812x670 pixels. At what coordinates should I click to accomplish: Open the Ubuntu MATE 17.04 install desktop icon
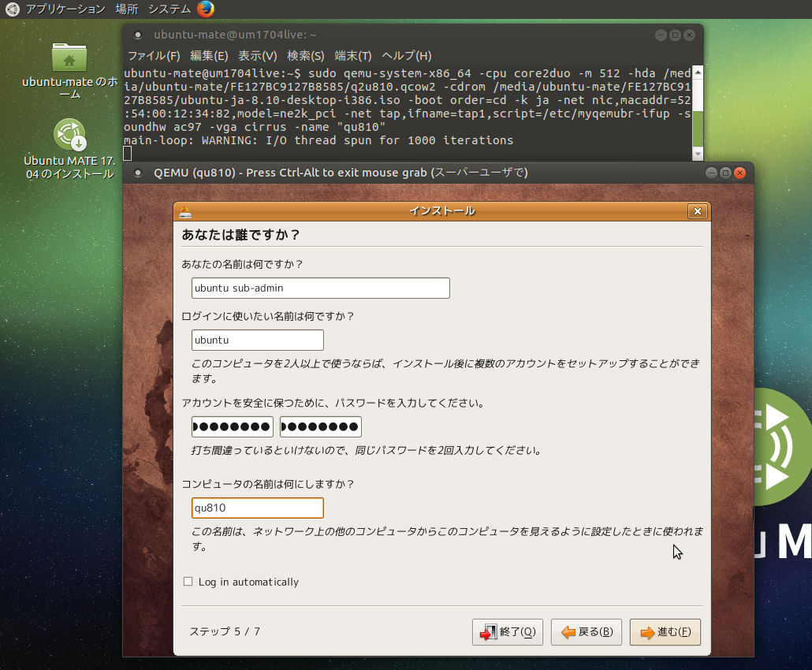coord(69,149)
